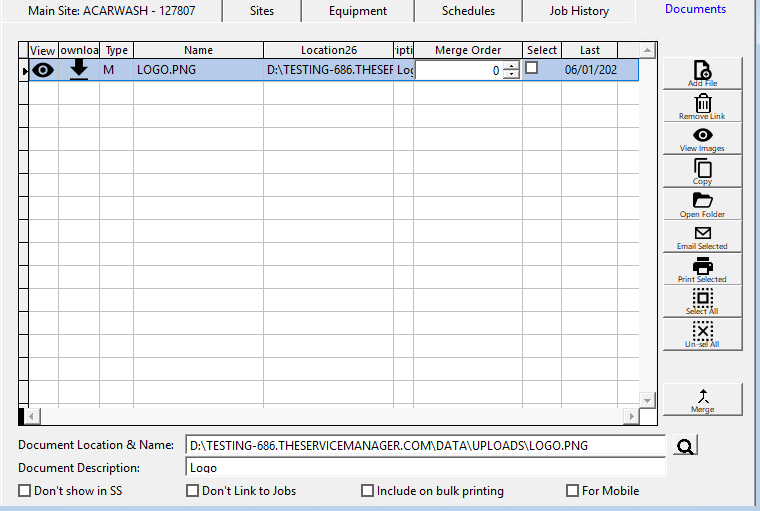The image size is (760, 511).
Task: Click the Merge button
Action: pos(702,399)
